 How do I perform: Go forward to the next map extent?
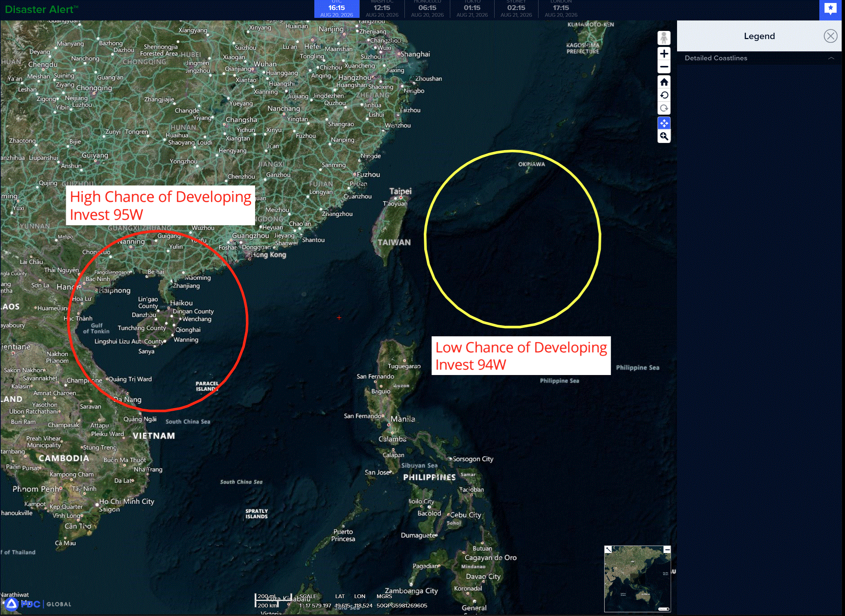tap(664, 108)
